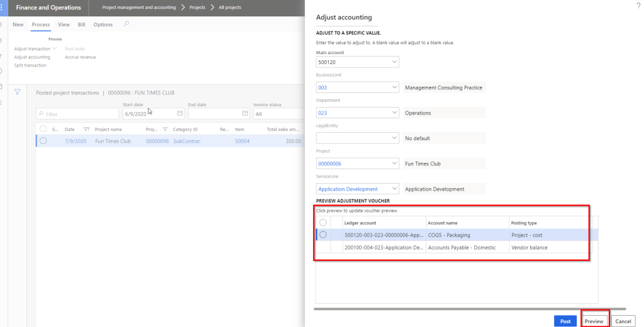Switch to the Bill ribbon tab

(x=81, y=25)
